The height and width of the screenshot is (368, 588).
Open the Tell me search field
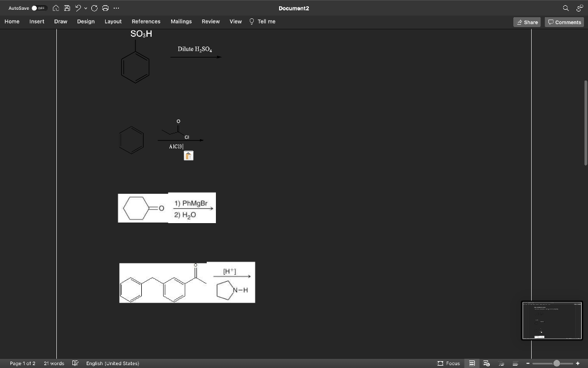point(262,21)
